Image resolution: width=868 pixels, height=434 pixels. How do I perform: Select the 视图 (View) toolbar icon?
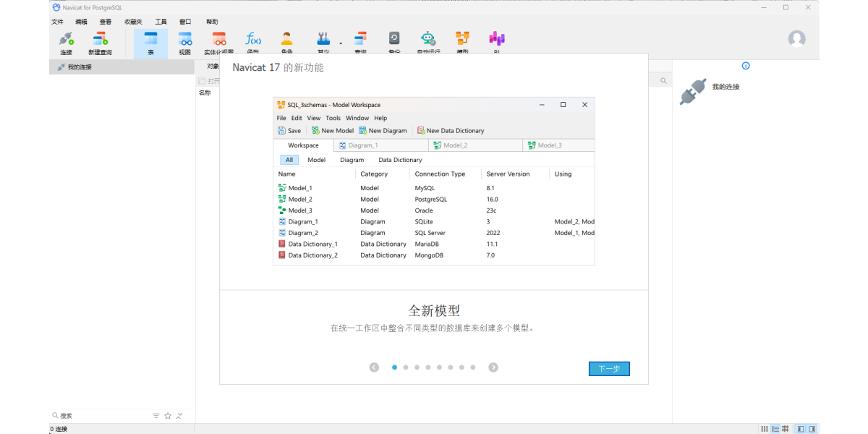pos(185,42)
